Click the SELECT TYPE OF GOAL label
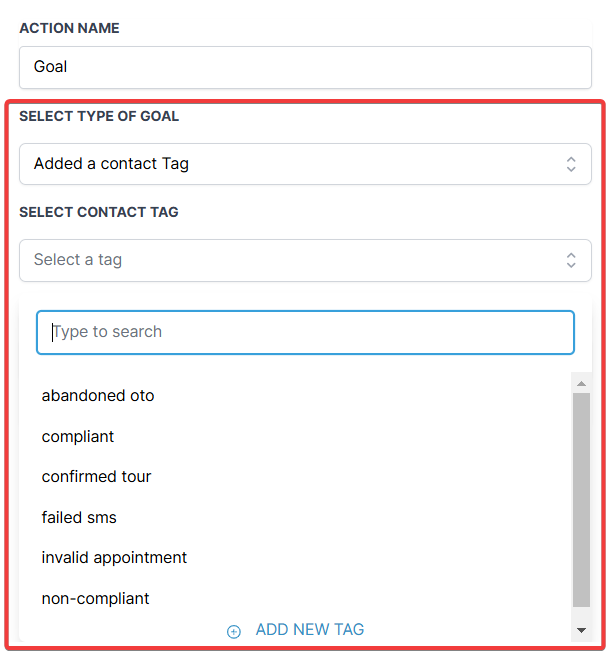Screen dimensions: 615x654 pyautogui.click(x=99, y=116)
